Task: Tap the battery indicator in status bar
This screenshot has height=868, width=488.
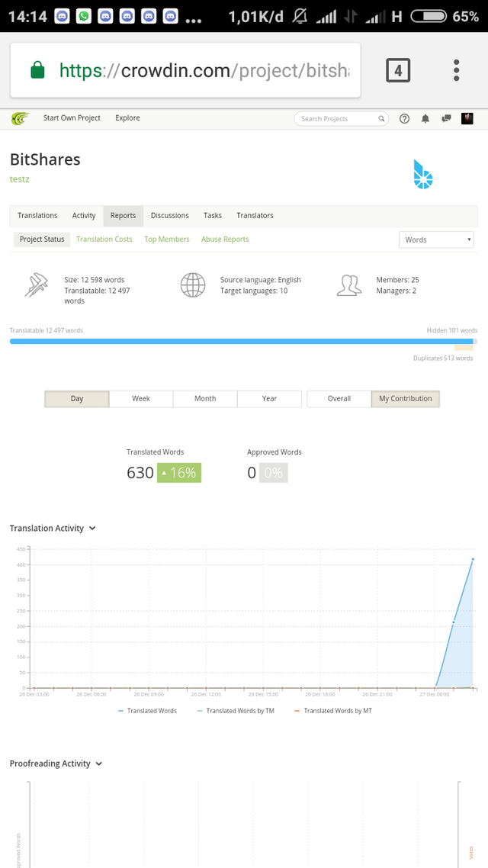Action: coord(429,17)
